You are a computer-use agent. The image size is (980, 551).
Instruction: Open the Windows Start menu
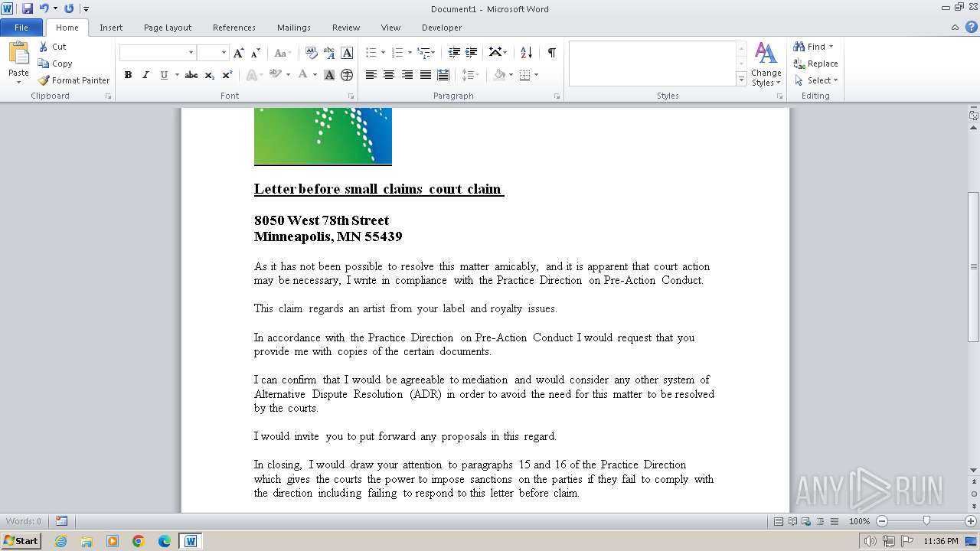tap(21, 540)
